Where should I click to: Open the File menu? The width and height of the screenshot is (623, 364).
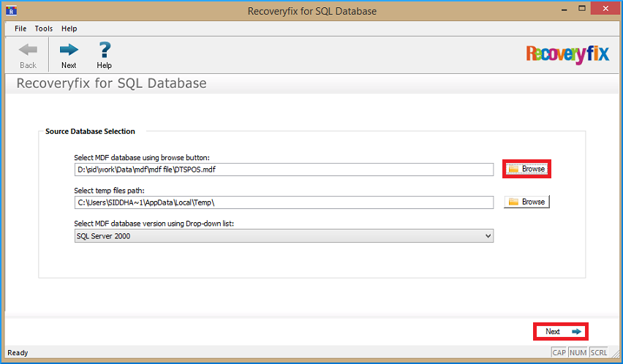point(20,29)
